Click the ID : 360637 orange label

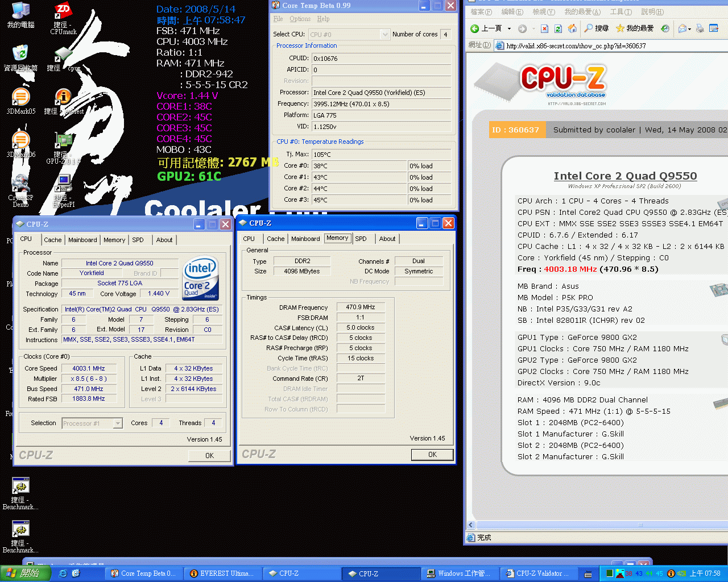pyautogui.click(x=518, y=130)
